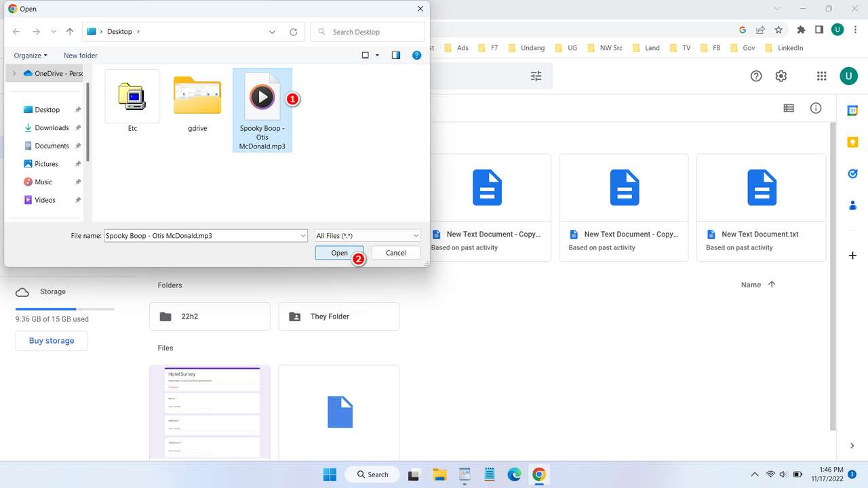Toggle the Drive details info panel
868x488 pixels.
816,108
